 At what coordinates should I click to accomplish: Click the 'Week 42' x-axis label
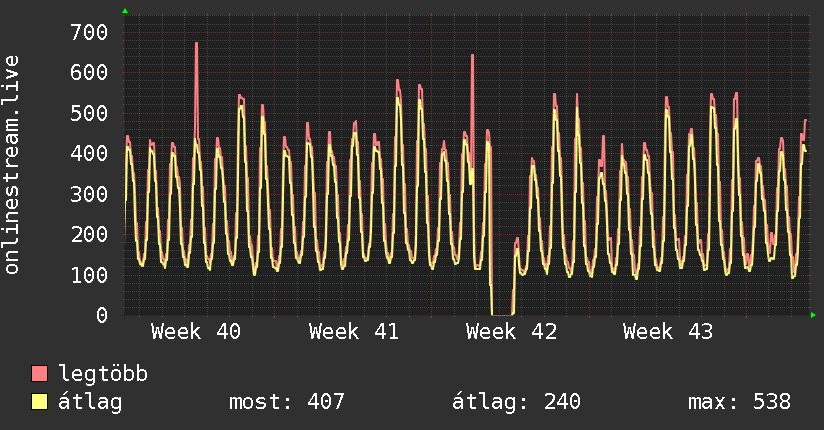[x=511, y=332]
